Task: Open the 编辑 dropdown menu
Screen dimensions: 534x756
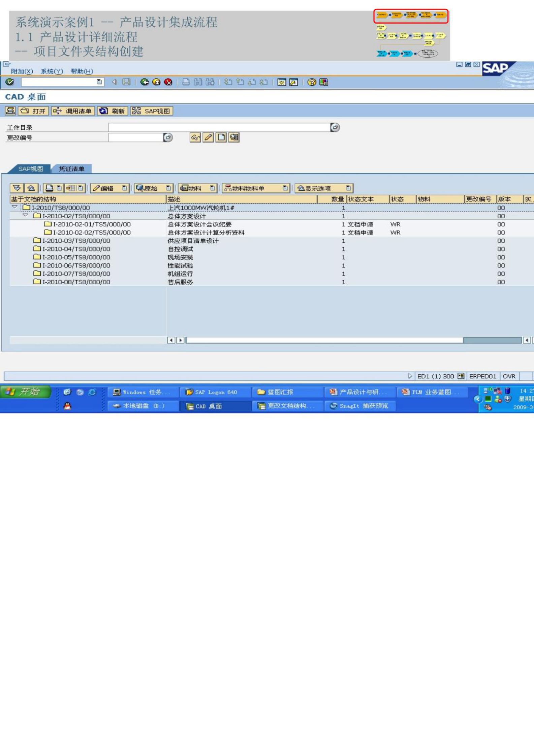Action: pyautogui.click(x=124, y=188)
